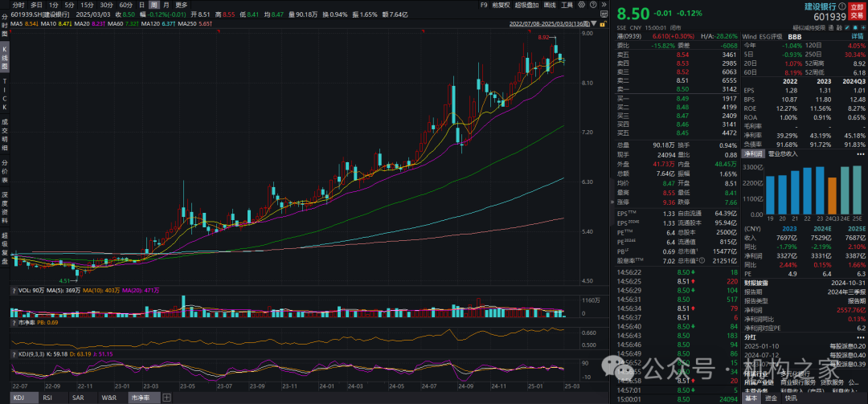Click the pencil note icon under stock code
This screenshot has width=868, height=404.
pos(848,27)
